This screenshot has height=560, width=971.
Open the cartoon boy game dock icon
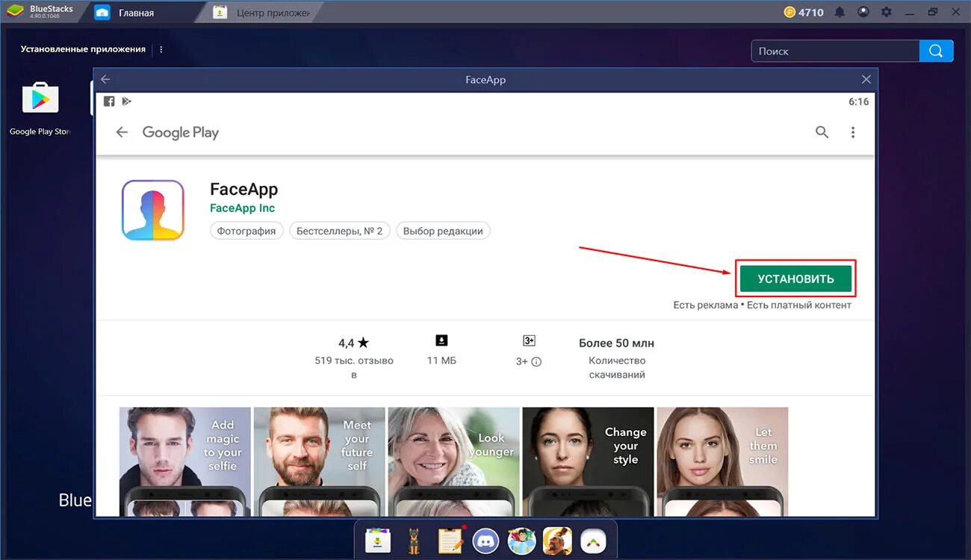(x=521, y=540)
